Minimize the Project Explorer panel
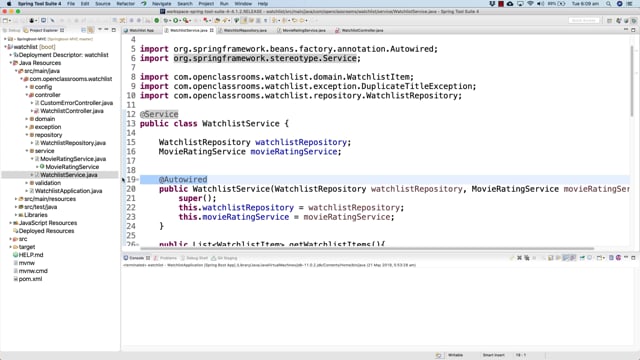The image size is (640, 360). (x=107, y=30)
